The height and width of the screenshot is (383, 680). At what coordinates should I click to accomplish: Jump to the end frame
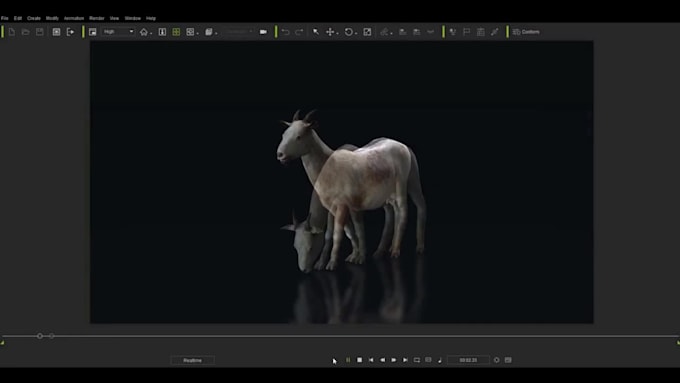tap(405, 360)
